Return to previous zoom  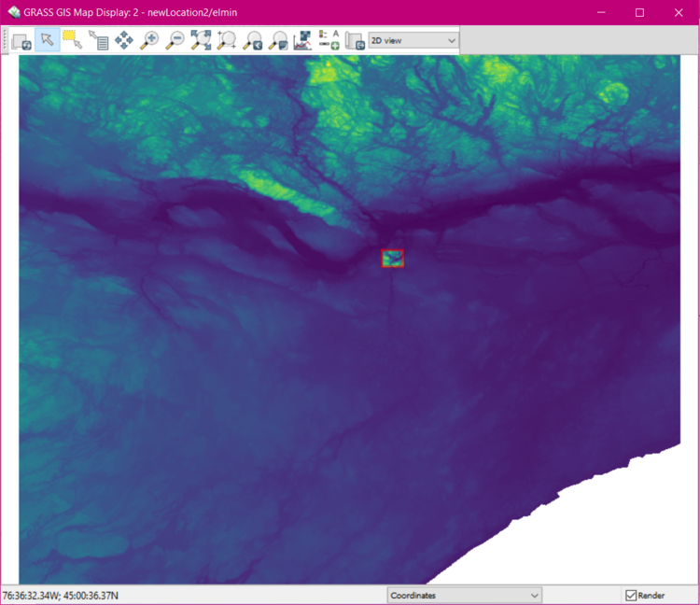(x=252, y=40)
